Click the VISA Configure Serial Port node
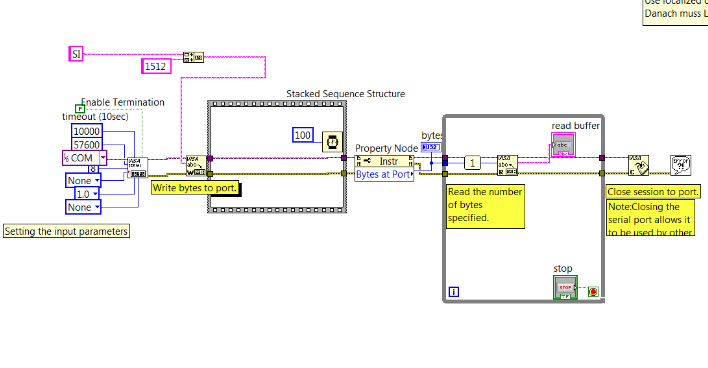Viewport: 708px width, 368px height. coord(137,168)
